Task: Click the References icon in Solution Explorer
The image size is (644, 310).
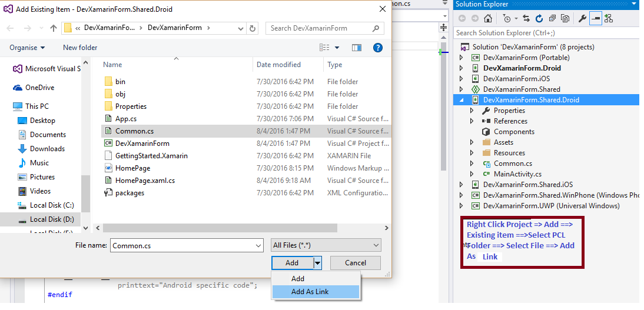Action: click(x=487, y=121)
